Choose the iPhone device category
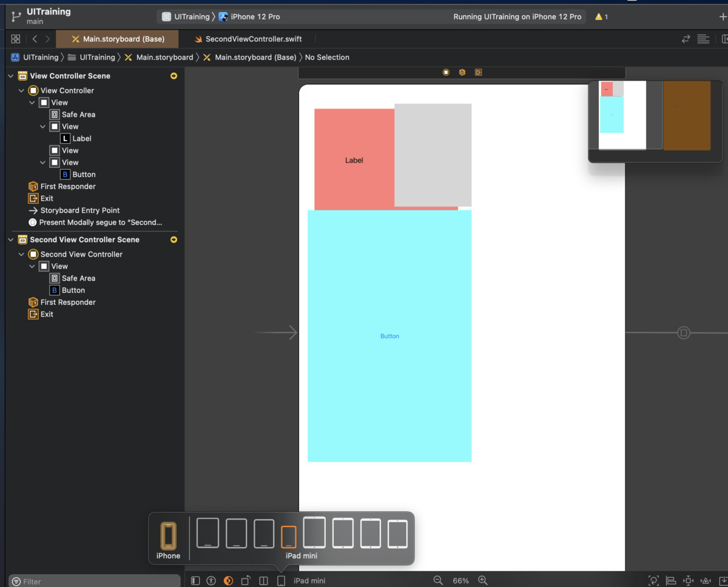Viewport: 728px width, 587px height. coord(168,541)
